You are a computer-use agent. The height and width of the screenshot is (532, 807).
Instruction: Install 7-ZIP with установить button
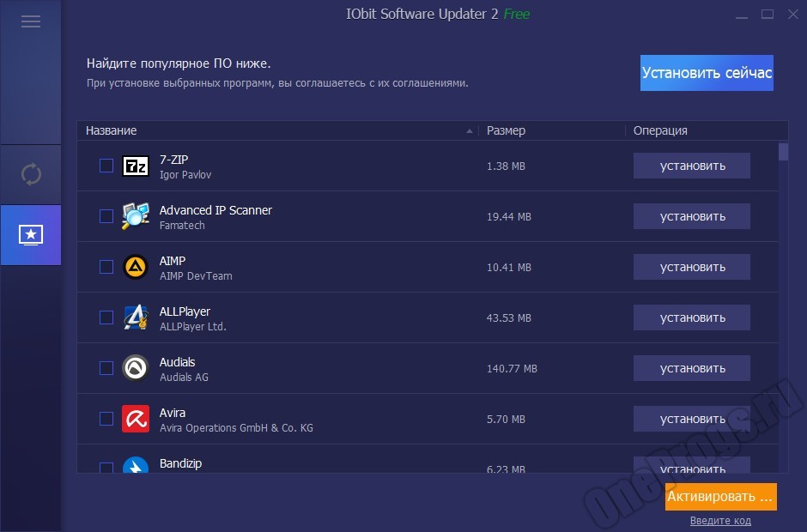(x=692, y=166)
